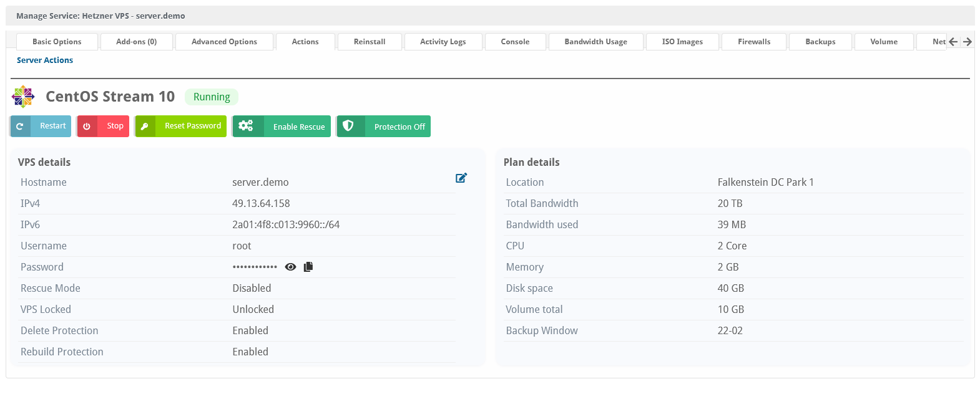Stop the server
This screenshot has width=980, height=394.
(x=103, y=126)
